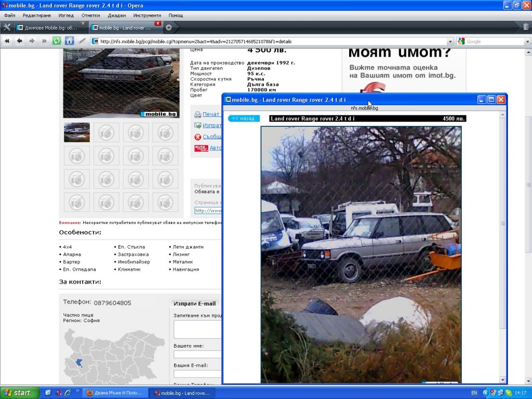The image size is (532, 399).
Task: Click the page URL field under Страница
Action: tap(208, 211)
